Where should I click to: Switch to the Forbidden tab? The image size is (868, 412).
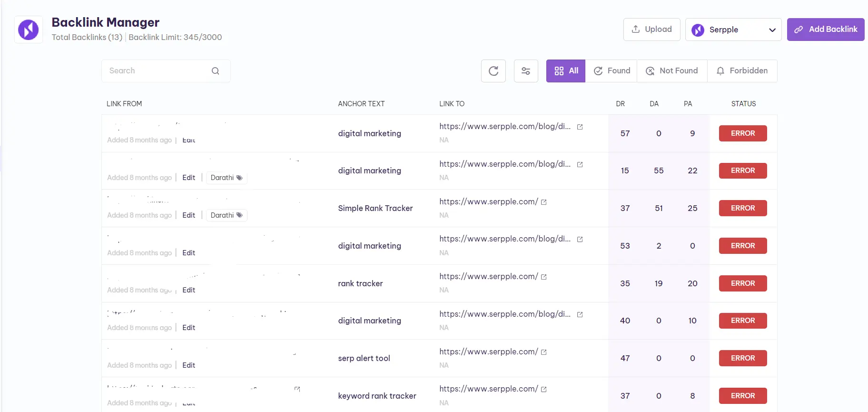pos(742,71)
